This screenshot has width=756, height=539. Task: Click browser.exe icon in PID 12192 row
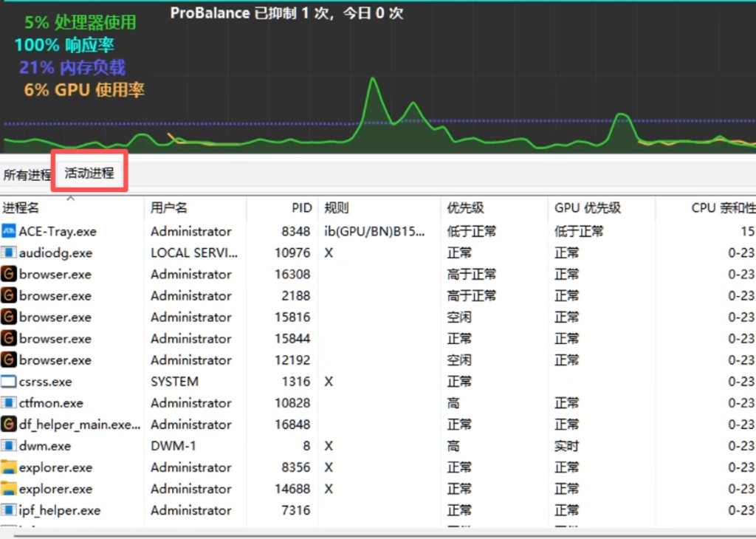tap(9, 360)
